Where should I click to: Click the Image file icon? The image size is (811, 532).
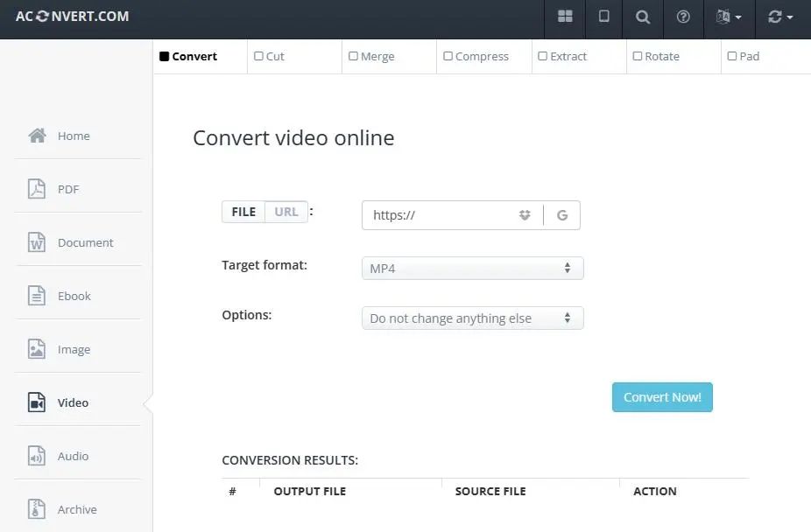[36, 349]
